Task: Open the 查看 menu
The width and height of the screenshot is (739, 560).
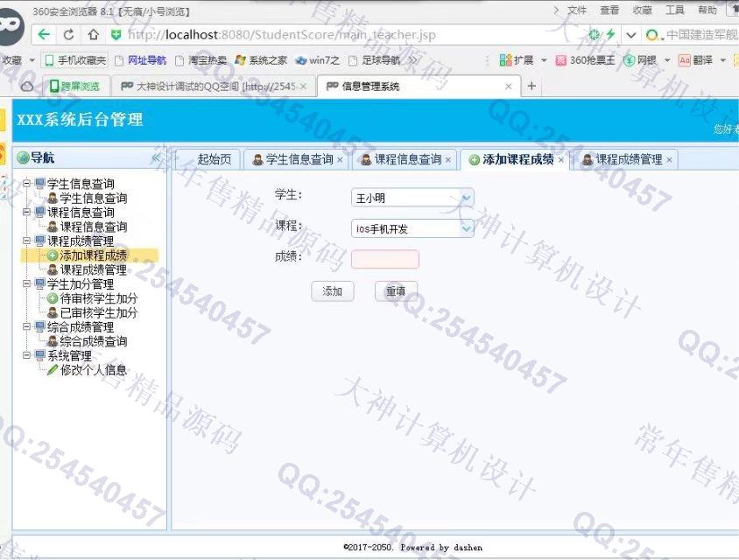Action: pos(609,10)
